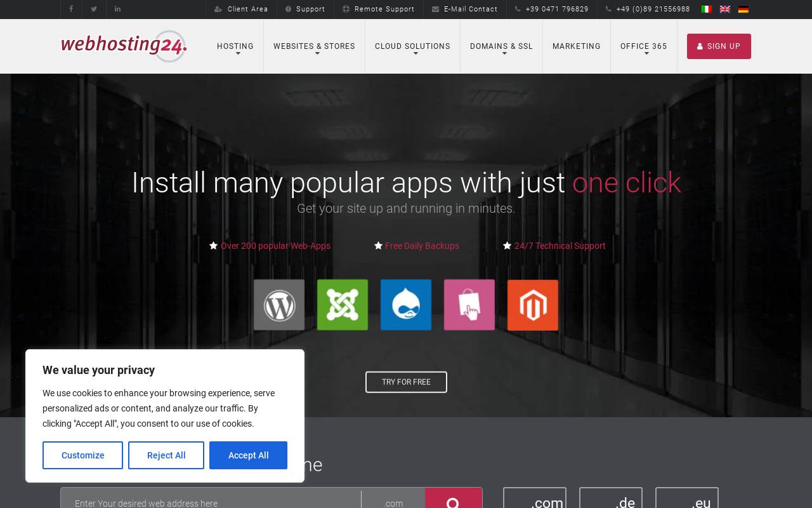Expand the Office 365 menu

coord(644,46)
